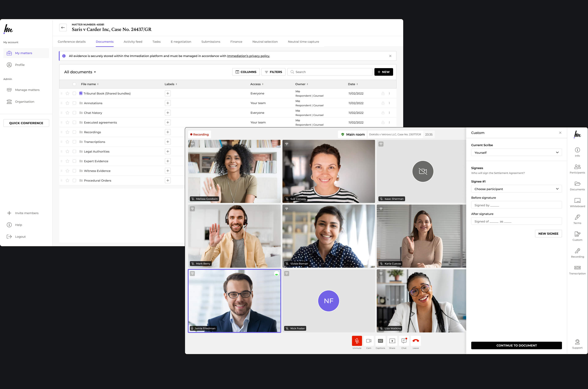Star the Annotations folder
The width and height of the screenshot is (588, 389).
pos(67,103)
